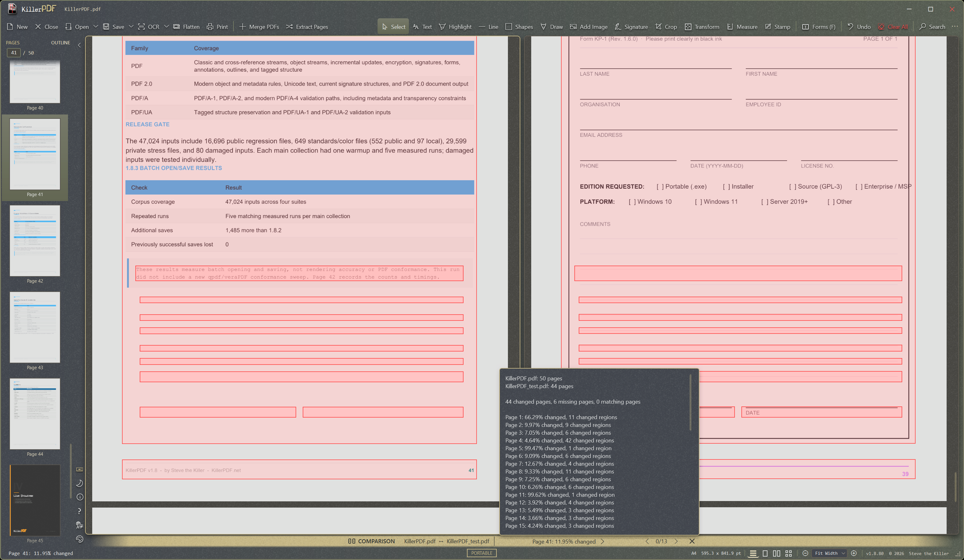Screen dimensions: 964x560
Task: Switch to single page view mode
Action: (x=765, y=553)
